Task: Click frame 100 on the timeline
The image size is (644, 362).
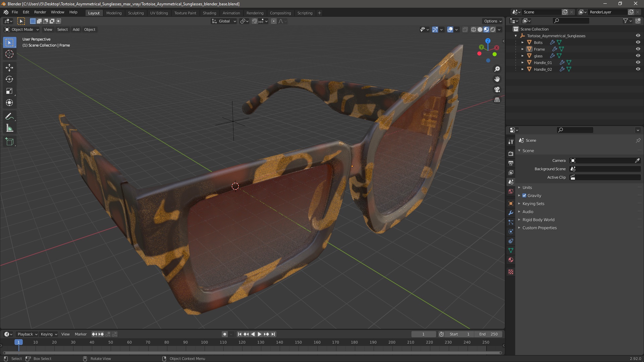Action: 204,342
